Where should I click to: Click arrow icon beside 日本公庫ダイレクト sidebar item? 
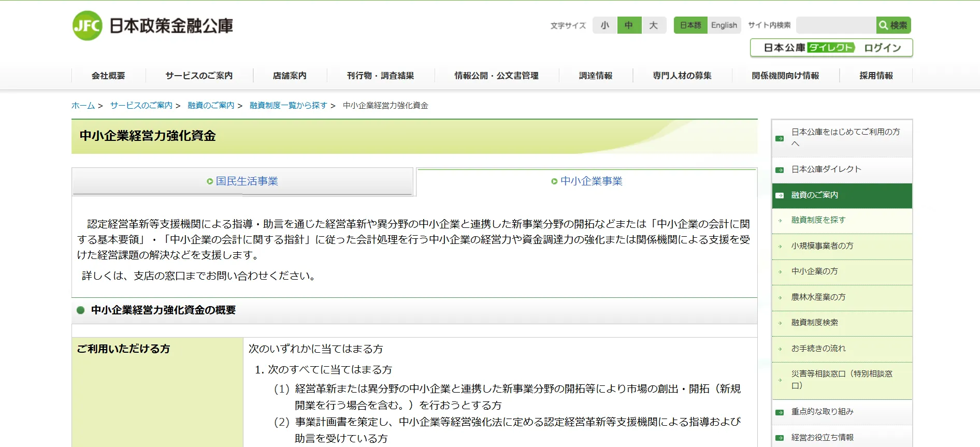coord(780,170)
